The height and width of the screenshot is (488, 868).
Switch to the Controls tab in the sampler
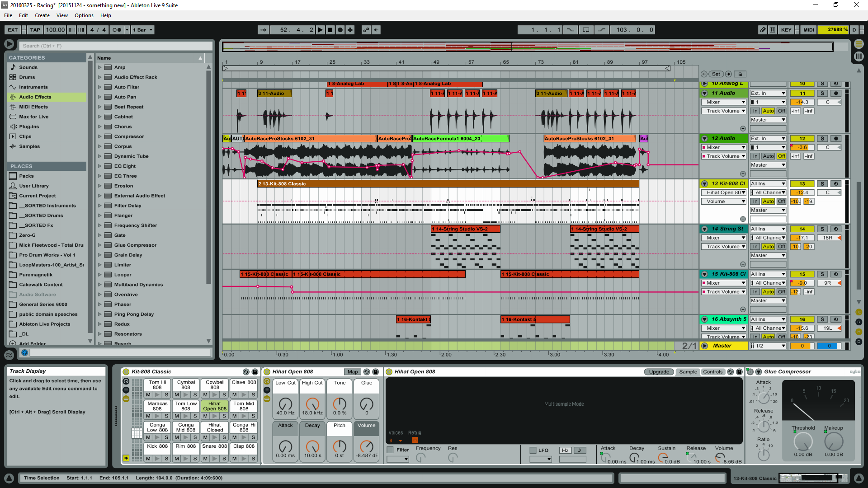pos(713,372)
